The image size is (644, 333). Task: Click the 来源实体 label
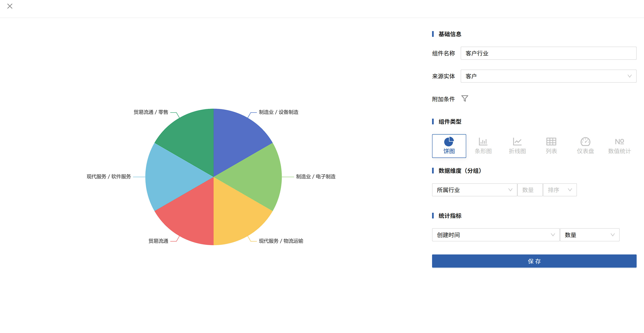pyautogui.click(x=444, y=76)
